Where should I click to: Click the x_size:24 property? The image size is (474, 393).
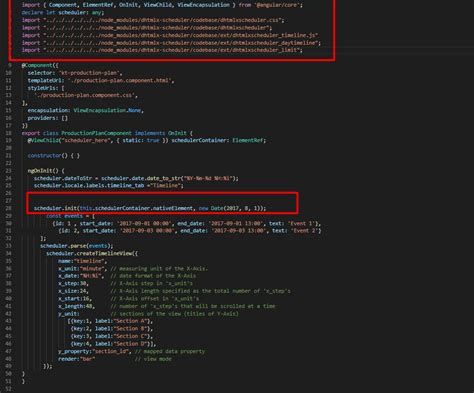tap(73, 291)
